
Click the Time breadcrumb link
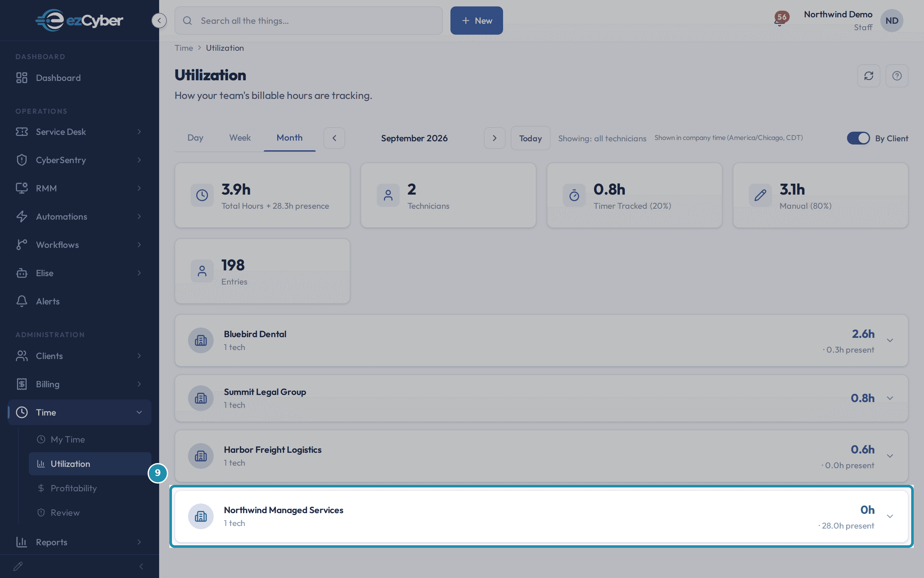point(184,48)
